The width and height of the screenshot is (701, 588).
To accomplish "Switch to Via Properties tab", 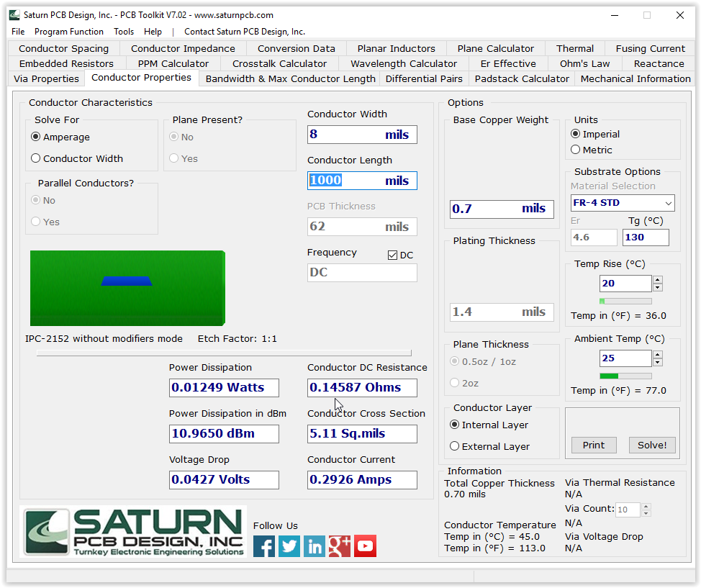I will (x=47, y=78).
